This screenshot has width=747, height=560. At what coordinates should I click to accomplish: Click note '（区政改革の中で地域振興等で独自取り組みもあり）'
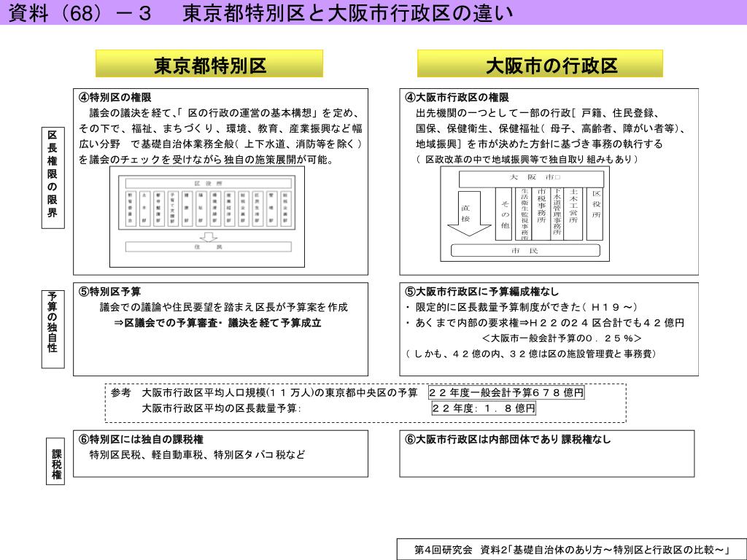527,160
